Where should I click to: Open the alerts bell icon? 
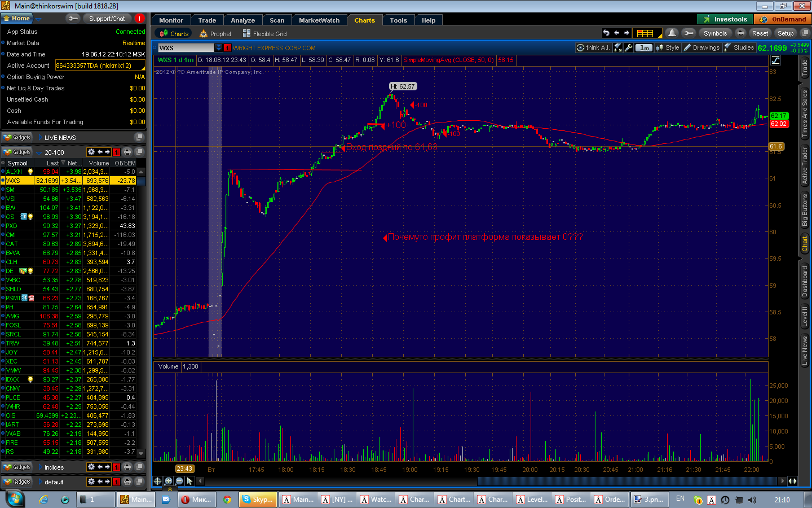pos(672,33)
